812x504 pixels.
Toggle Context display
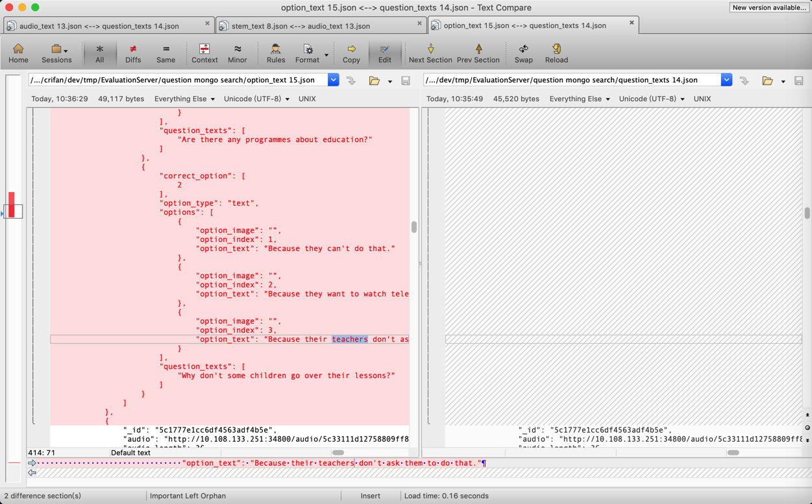(204, 53)
